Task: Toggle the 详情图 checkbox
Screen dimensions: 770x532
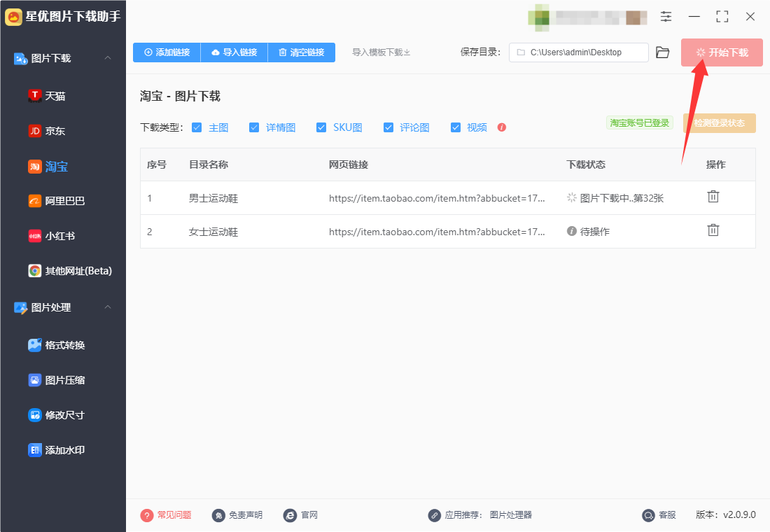Action: 254,127
